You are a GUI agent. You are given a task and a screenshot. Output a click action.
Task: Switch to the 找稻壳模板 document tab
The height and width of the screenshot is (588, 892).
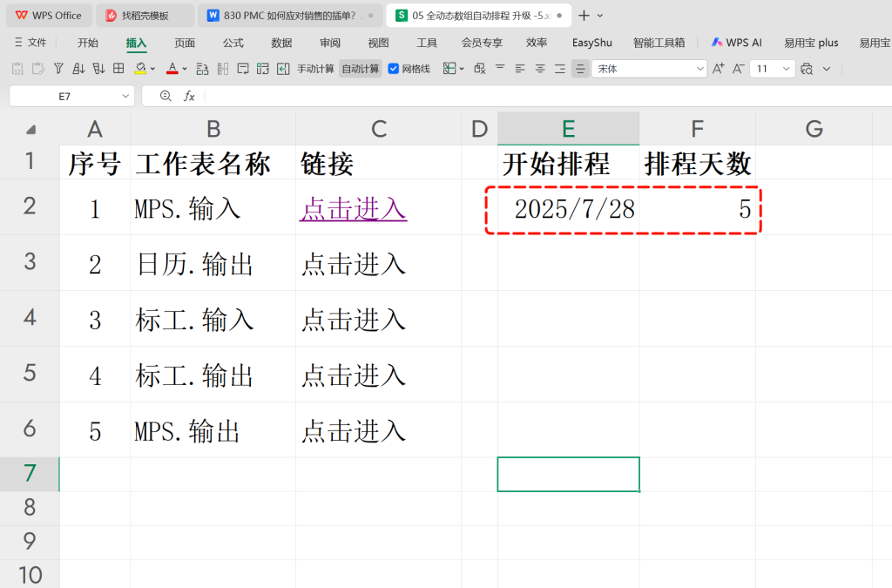click(x=145, y=16)
